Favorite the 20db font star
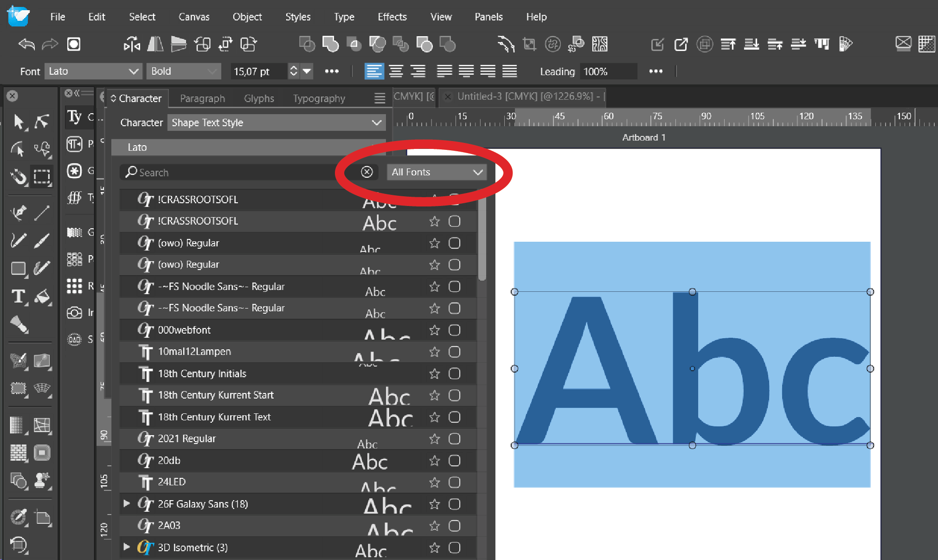This screenshot has height=560, width=938. [x=434, y=461]
